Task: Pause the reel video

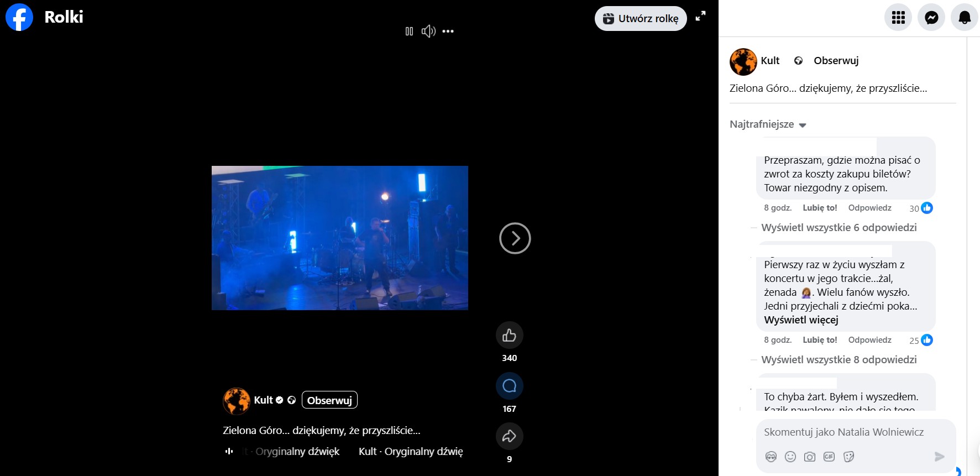Action: (x=409, y=32)
